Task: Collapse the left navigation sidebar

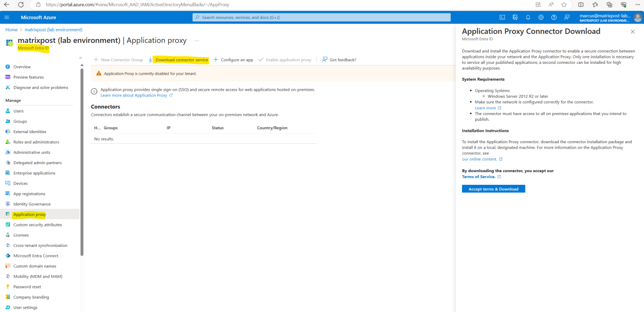Action: tap(80, 58)
